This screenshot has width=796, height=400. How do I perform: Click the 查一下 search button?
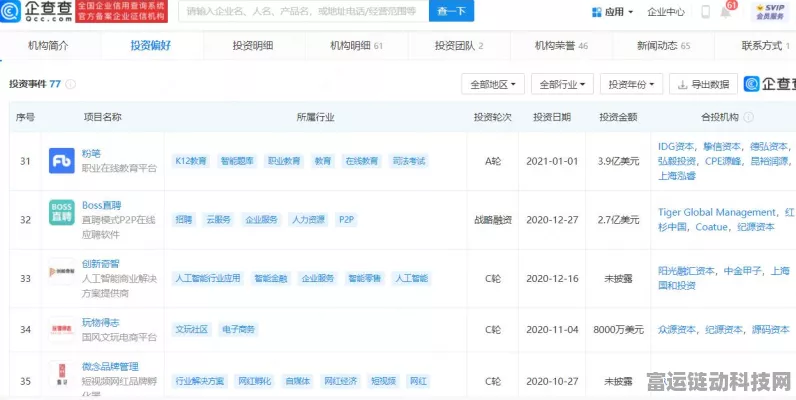[x=451, y=11]
